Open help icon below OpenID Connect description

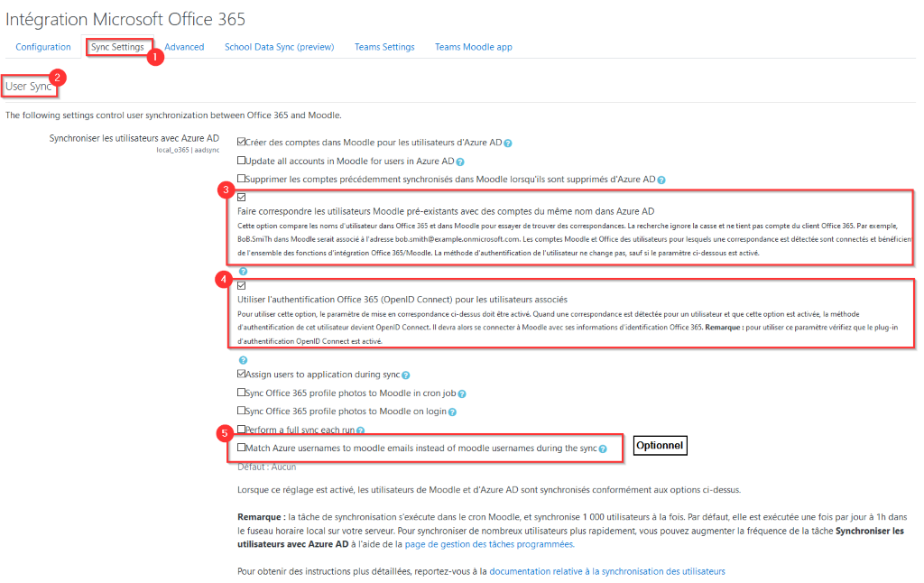point(243,360)
